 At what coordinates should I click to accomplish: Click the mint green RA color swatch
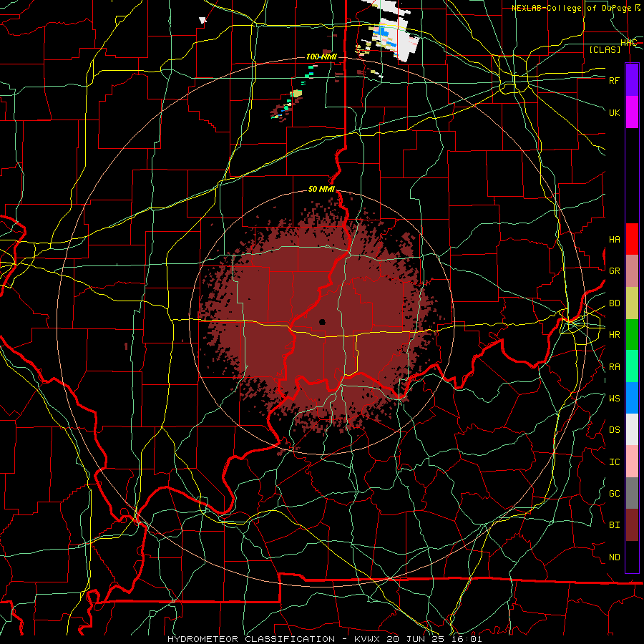632,366
